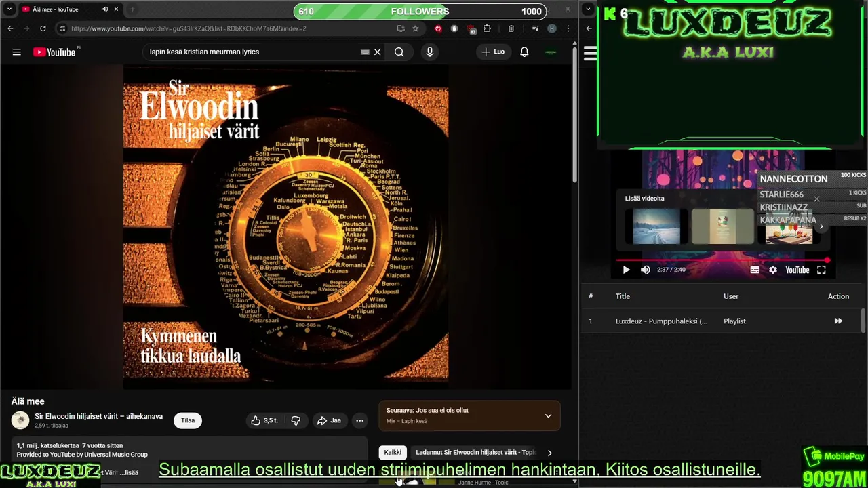The image size is (868, 488).
Task: Go back in the right browser window
Action: (x=589, y=28)
